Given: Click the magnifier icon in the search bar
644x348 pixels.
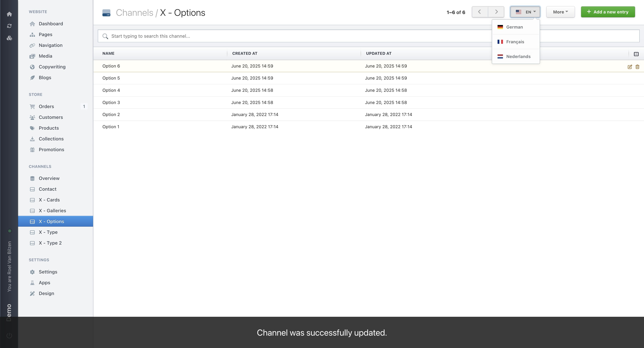Looking at the screenshot, I should (x=105, y=36).
